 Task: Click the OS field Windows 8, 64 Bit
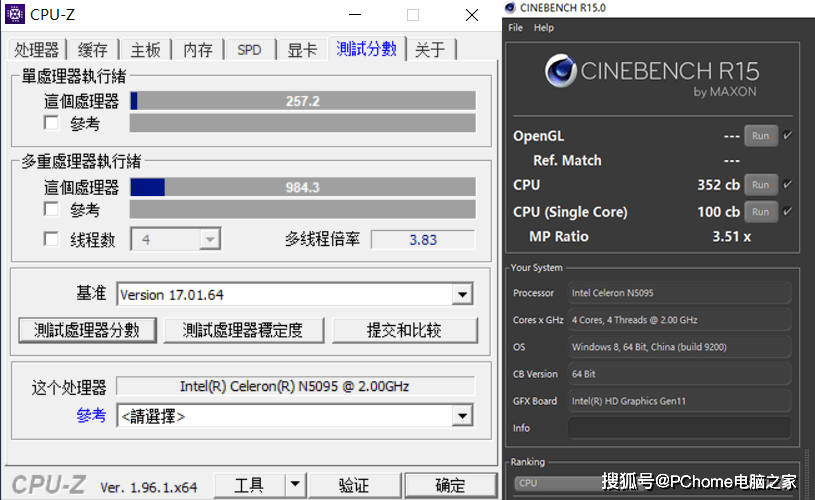coord(679,347)
